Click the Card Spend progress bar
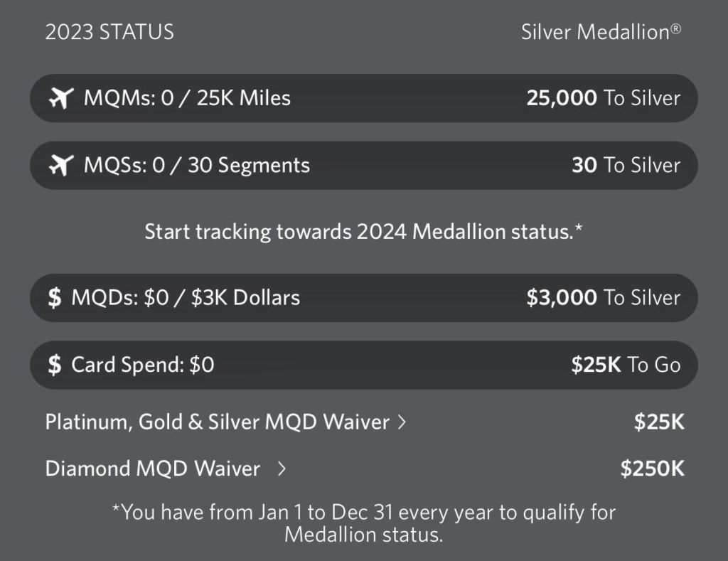Viewport: 728px width, 561px height. 364,365
